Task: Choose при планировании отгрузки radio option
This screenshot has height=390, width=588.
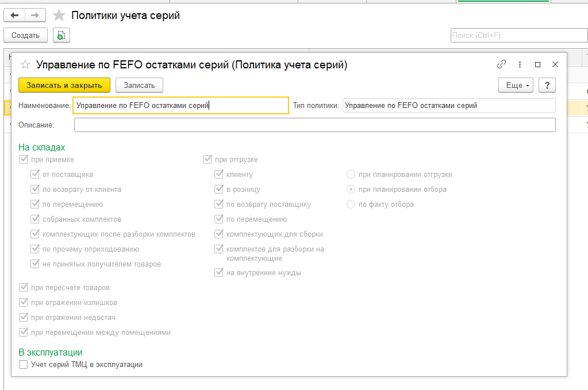Action: (351, 175)
